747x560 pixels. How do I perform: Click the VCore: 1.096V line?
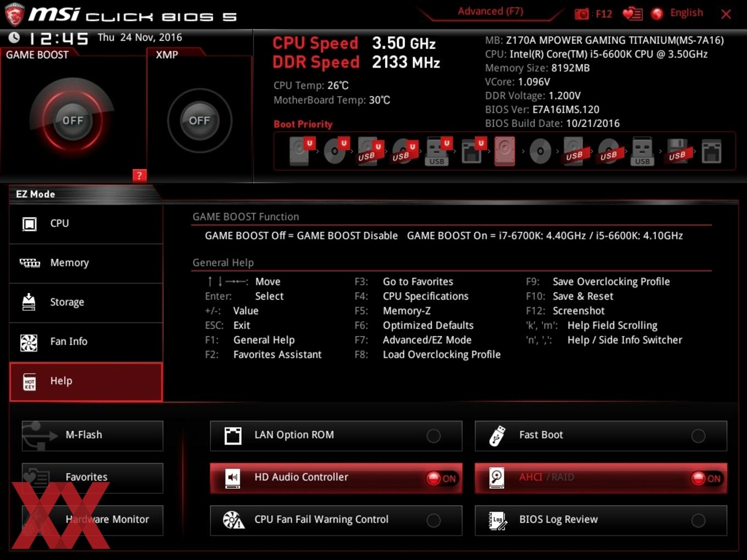click(517, 82)
